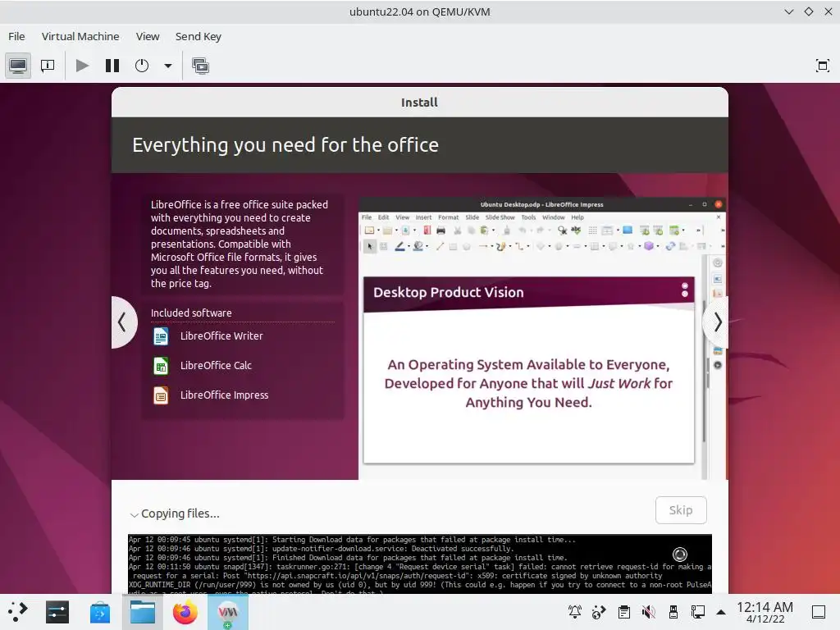Show the graphical console view
This screenshot has width=840, height=630.
click(x=18, y=66)
